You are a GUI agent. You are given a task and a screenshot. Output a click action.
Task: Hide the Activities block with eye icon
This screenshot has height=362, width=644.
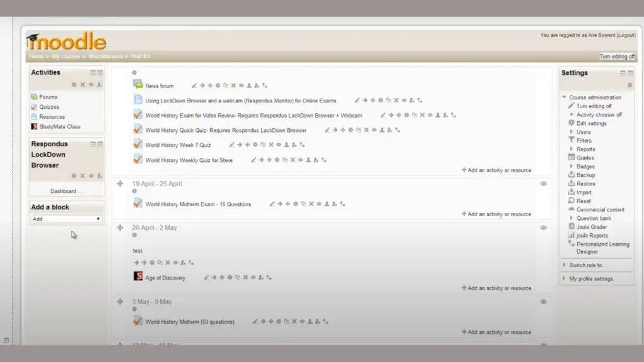[91, 85]
